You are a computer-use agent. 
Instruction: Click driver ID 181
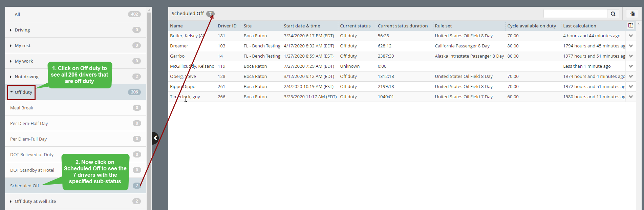tap(221, 36)
